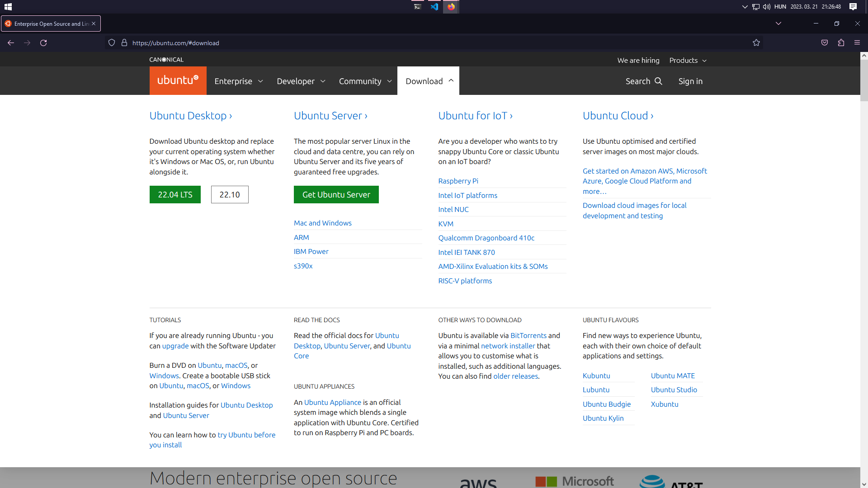Open the Intel NUC link
868x488 pixels.
pyautogui.click(x=453, y=210)
